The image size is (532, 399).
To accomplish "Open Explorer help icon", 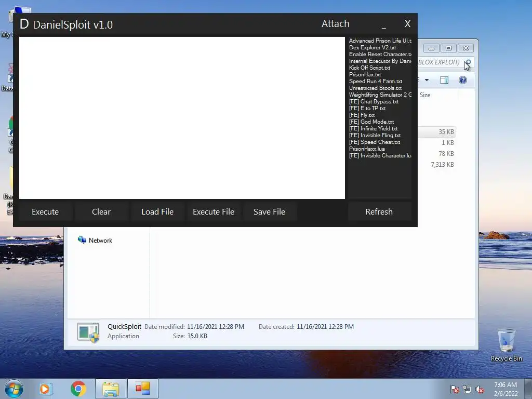I will (x=463, y=80).
